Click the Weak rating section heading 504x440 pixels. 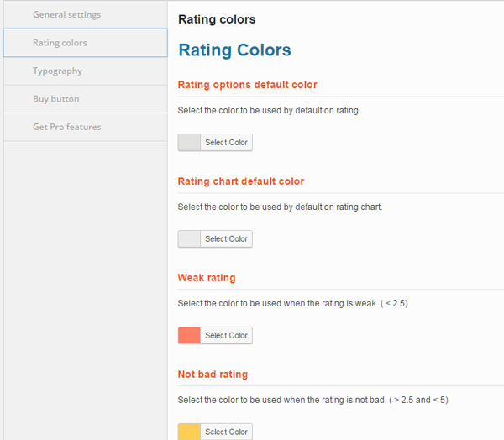[x=207, y=278]
